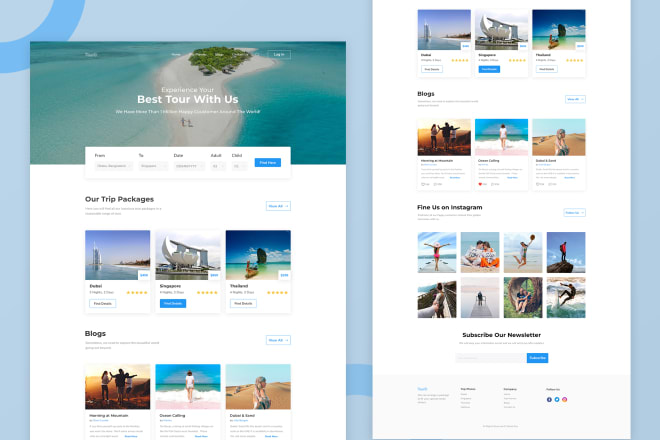Open Instagram photo of woman jumping with hat
660x440 pixels.
[x=523, y=252]
